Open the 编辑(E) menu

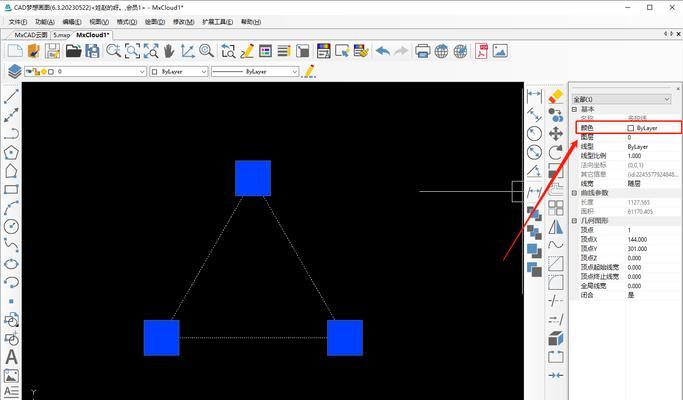coord(72,22)
